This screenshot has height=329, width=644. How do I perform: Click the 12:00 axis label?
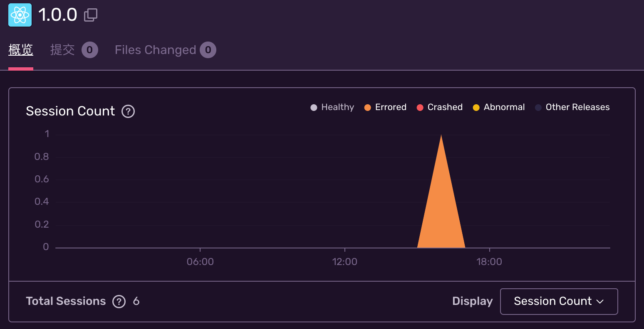pos(345,262)
